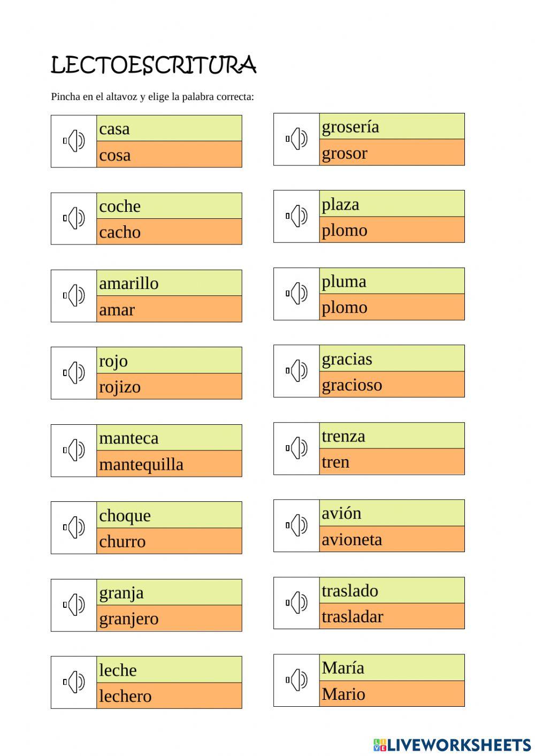
Task: Open the LIVEWORKSHEETS logo link
Action: click(452, 744)
